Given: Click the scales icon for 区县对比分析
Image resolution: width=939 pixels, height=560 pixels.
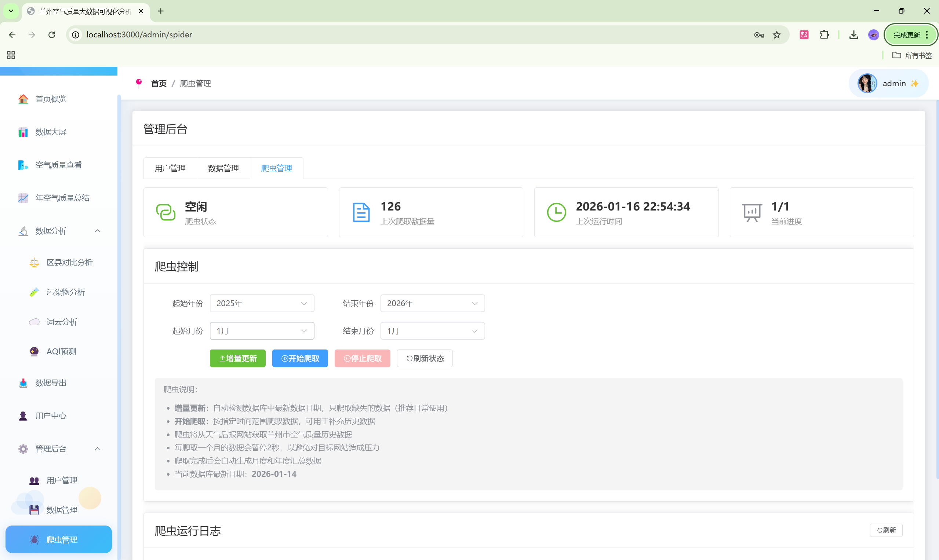Looking at the screenshot, I should tap(34, 263).
